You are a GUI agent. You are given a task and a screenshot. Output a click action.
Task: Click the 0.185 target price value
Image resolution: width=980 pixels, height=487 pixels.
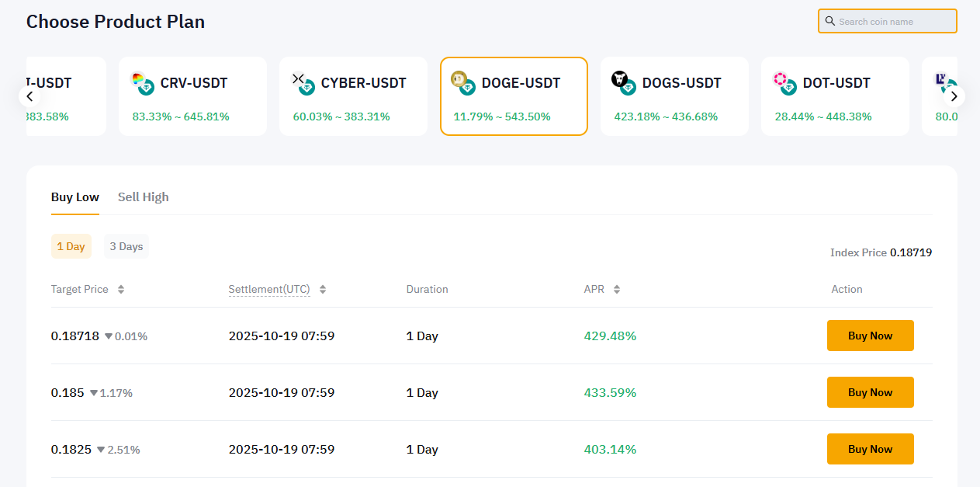coord(68,393)
